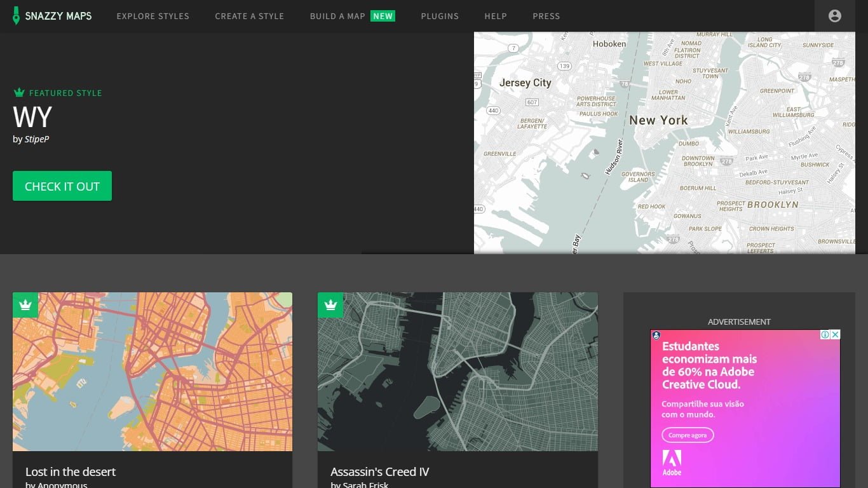Open author StipeP's profile link
The width and height of the screenshot is (868, 488).
pyautogui.click(x=37, y=139)
